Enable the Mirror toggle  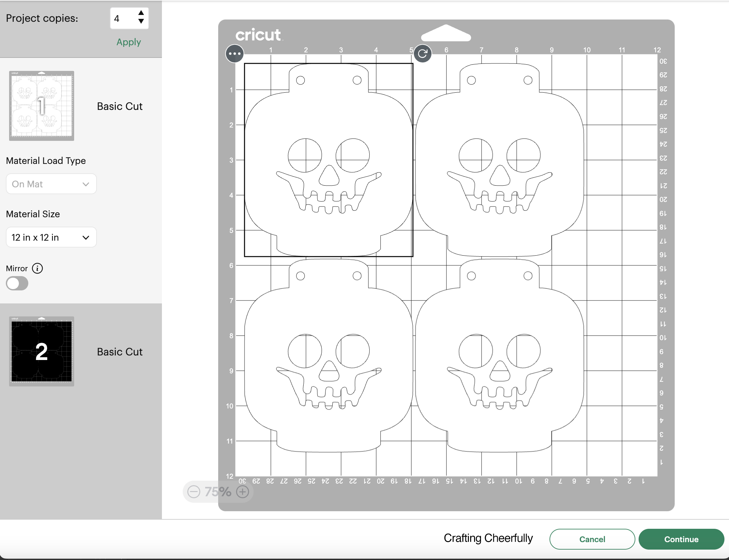point(17,283)
